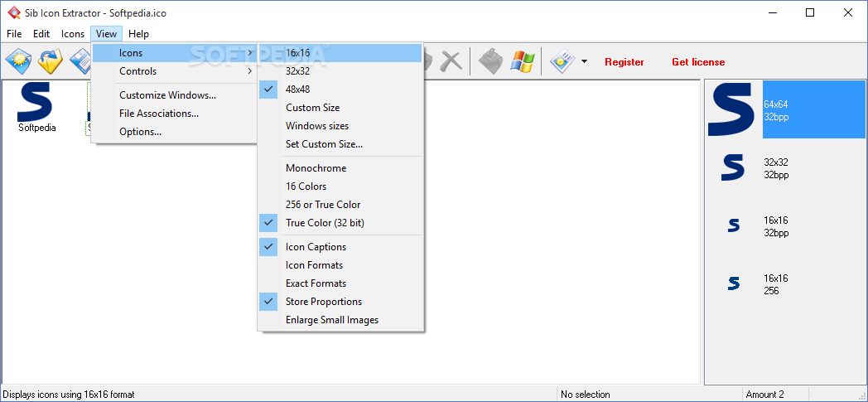Viewport: 868px width, 402px height.
Task: Click the red Get license link
Action: coord(698,62)
